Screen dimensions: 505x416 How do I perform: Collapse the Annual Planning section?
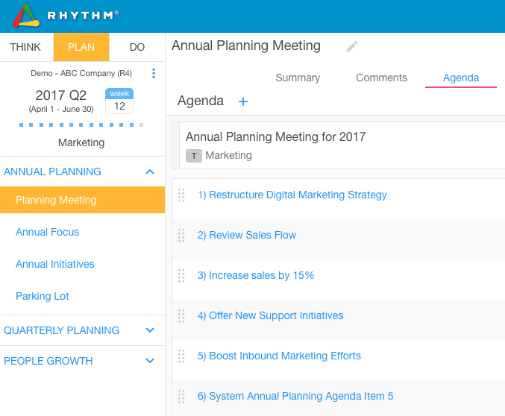[150, 172]
